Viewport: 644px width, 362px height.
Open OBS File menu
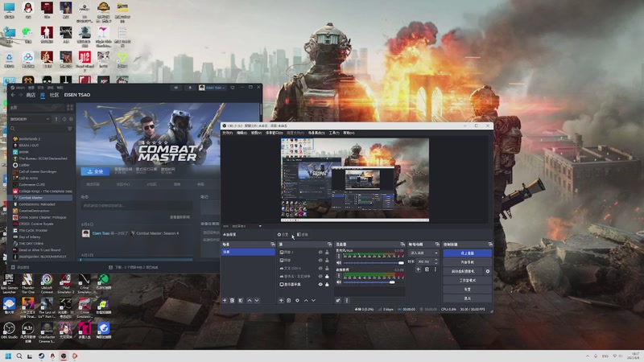(x=228, y=133)
